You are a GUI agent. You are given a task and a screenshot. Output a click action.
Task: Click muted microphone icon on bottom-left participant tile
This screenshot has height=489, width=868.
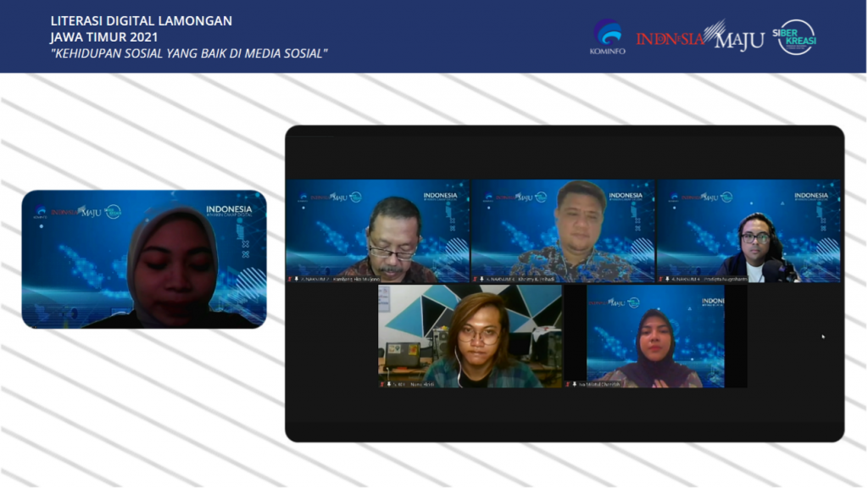(383, 384)
